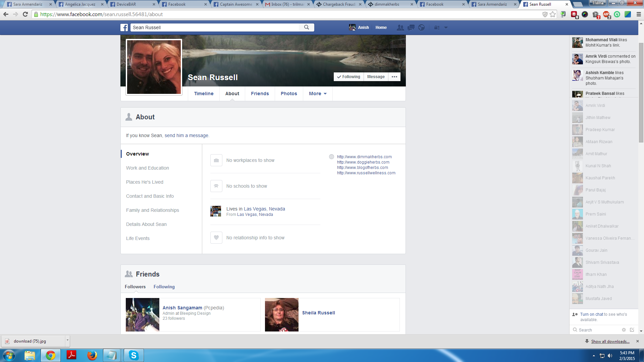Click the search magnifier button
Screen dimensions: 644x362
coord(306,27)
